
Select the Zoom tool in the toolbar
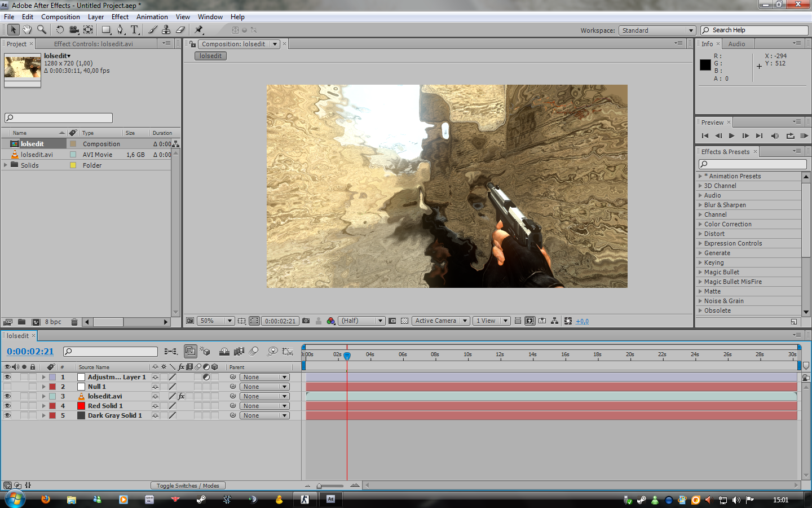(x=42, y=30)
